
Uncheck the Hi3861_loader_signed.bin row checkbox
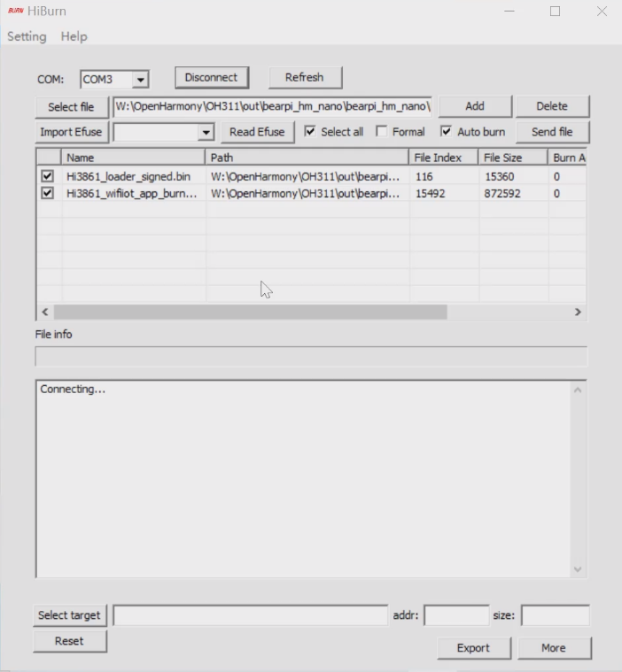(47, 176)
